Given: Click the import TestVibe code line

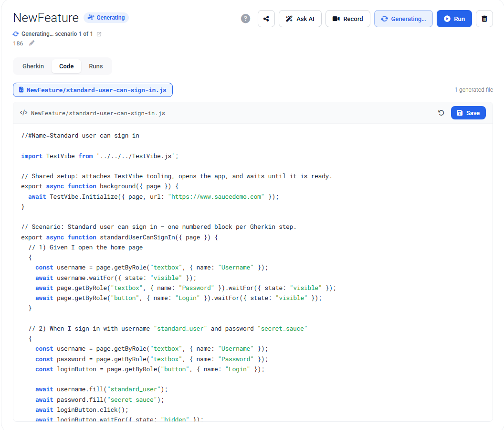Looking at the screenshot, I should (100, 156).
